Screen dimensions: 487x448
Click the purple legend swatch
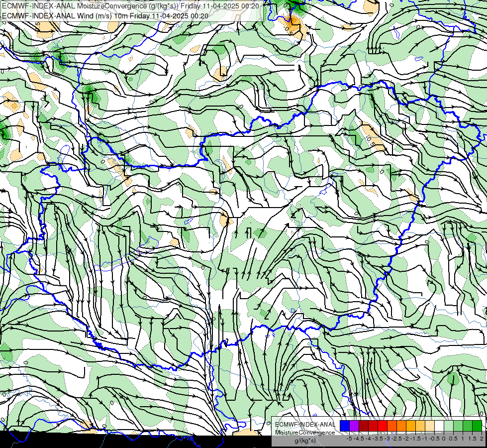(x=354, y=426)
